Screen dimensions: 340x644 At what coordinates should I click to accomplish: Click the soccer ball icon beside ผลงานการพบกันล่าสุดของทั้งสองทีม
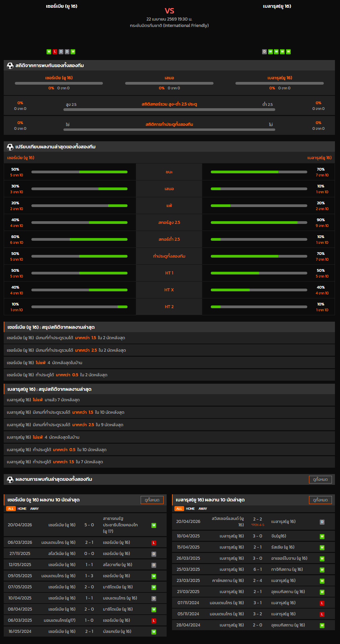coord(10,479)
